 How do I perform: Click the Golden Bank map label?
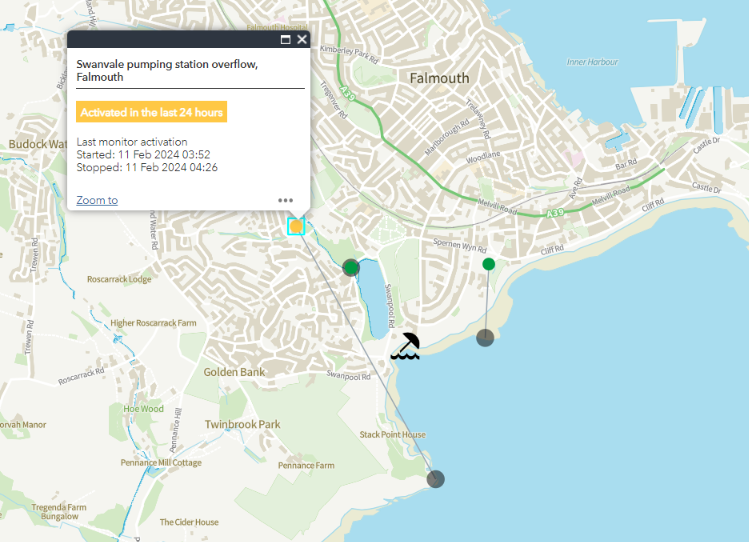[x=234, y=372]
